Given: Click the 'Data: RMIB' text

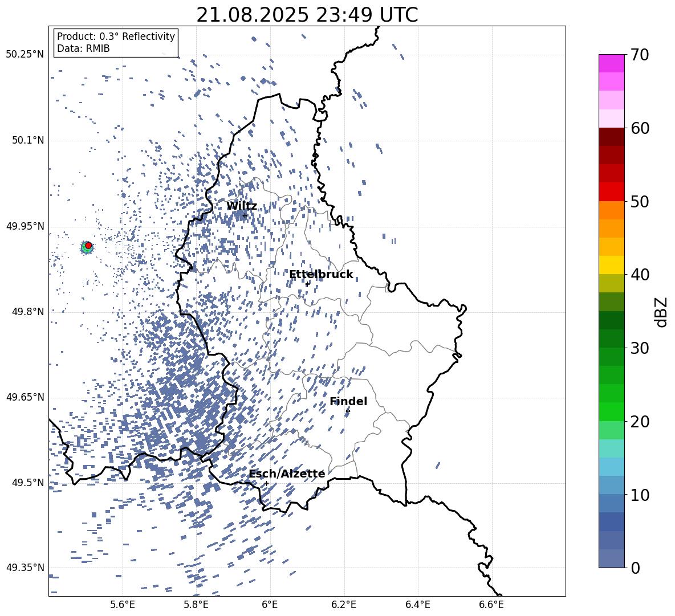Looking at the screenshot, I should tap(83, 48).
